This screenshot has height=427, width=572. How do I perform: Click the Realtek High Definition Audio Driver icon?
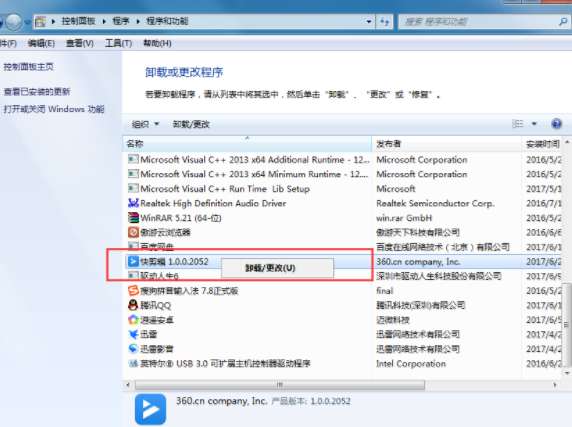pyautogui.click(x=133, y=203)
